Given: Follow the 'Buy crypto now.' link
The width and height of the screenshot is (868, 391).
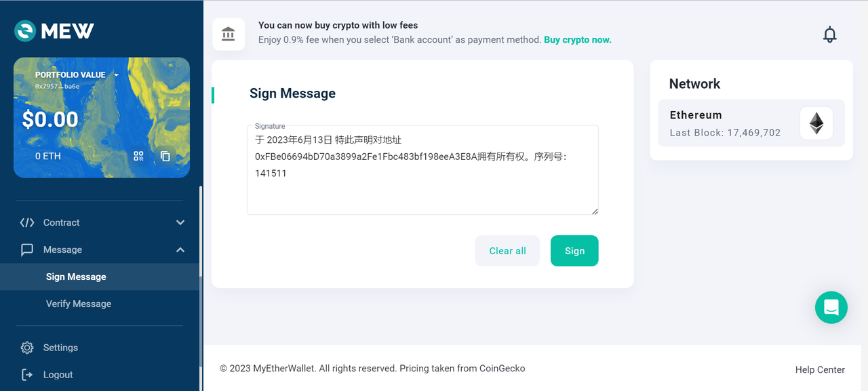Looking at the screenshot, I should coord(578,40).
